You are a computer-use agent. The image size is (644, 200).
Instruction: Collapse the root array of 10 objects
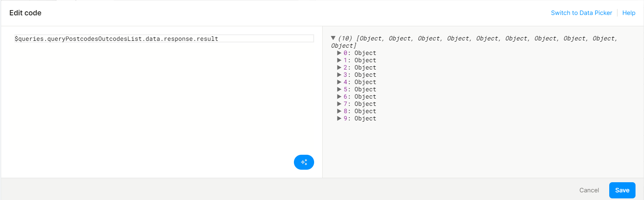[333, 38]
